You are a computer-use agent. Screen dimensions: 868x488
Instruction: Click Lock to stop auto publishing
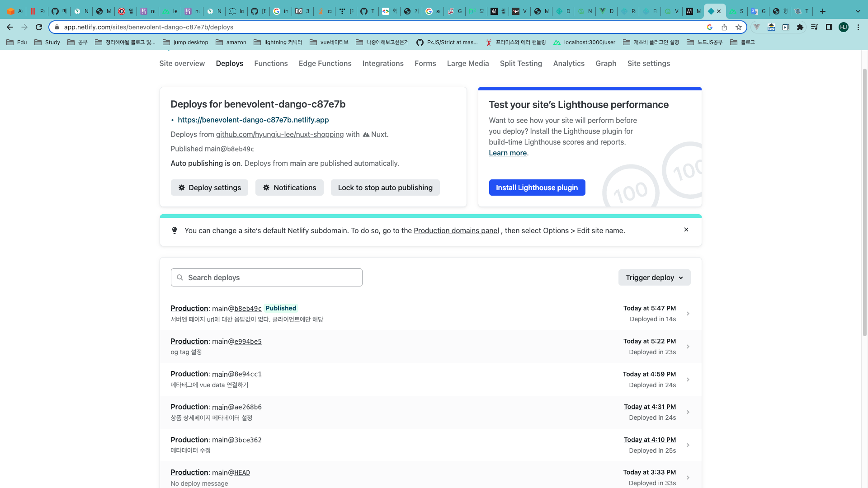[385, 188]
